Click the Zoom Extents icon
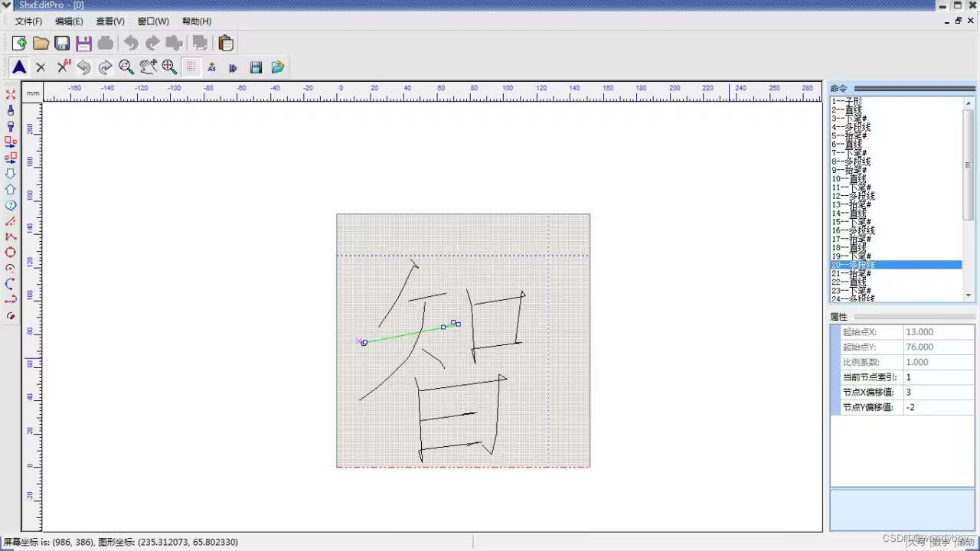The image size is (980, 551). [x=169, y=67]
